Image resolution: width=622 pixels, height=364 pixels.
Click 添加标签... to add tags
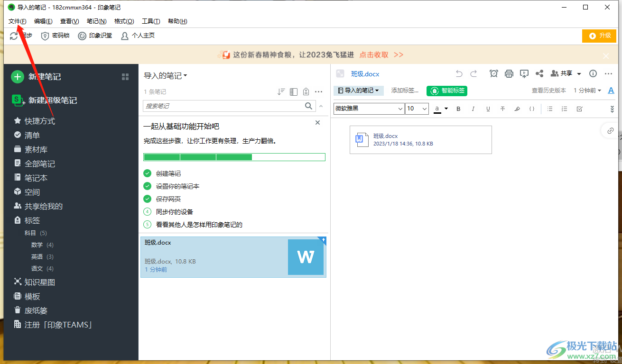405,91
